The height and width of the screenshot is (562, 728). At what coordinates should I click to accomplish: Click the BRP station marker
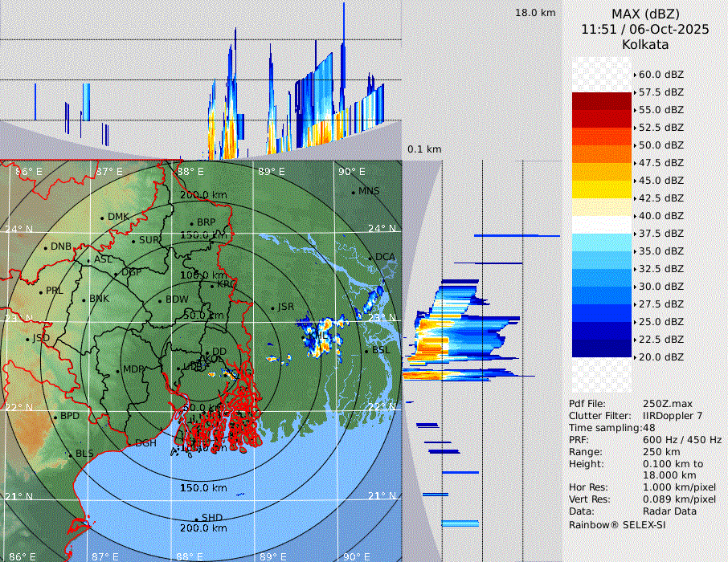tap(191, 223)
